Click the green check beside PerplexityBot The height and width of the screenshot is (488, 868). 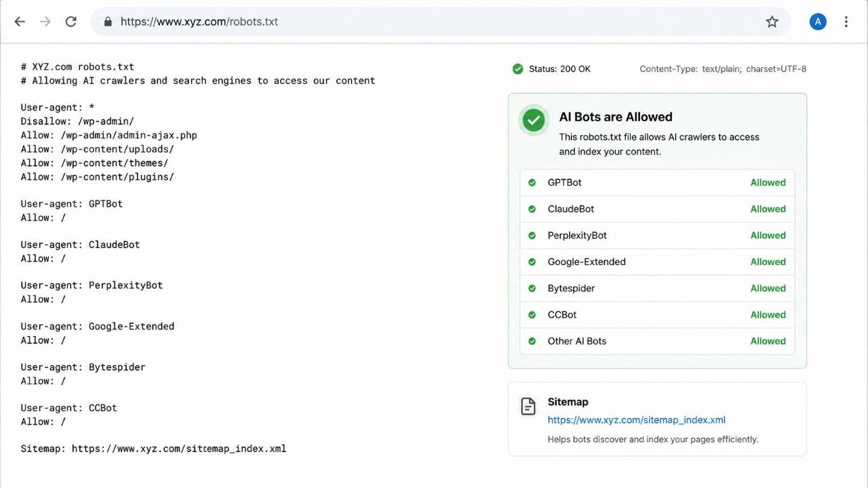532,235
